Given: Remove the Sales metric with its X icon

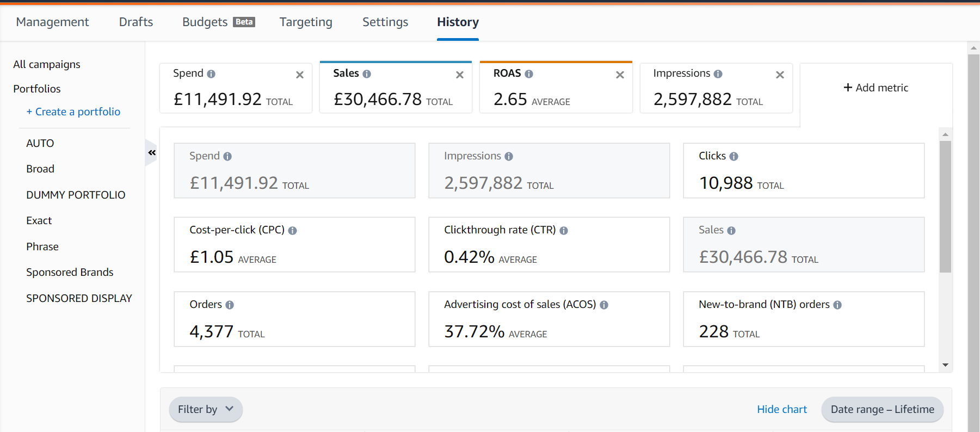Looking at the screenshot, I should 460,75.
